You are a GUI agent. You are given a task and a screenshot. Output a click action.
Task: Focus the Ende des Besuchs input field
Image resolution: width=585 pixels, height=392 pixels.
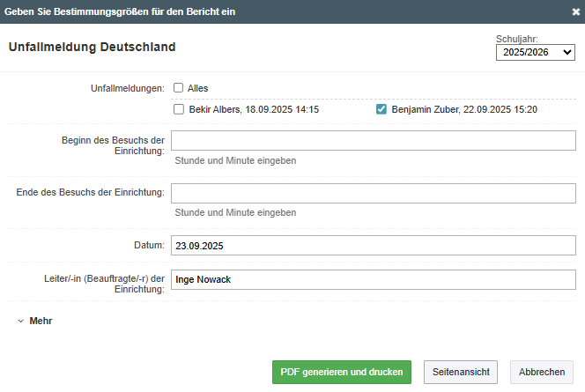374,193
